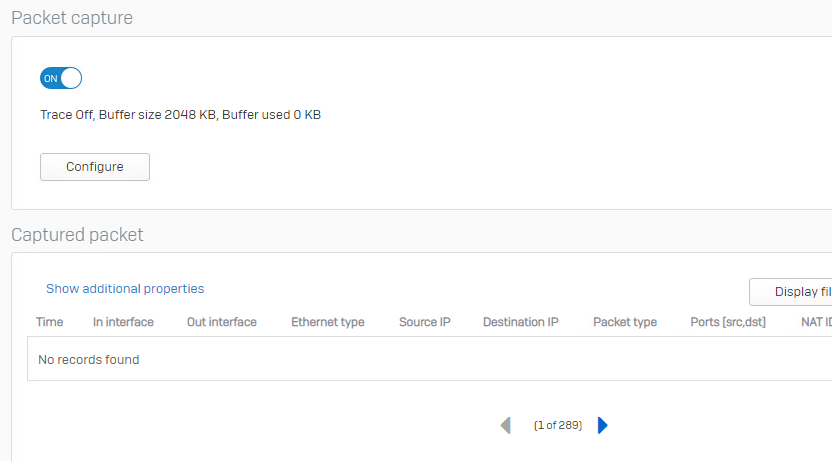The width and height of the screenshot is (832, 461).
Task: Sort by the Ethernet type column
Action: coord(328,322)
